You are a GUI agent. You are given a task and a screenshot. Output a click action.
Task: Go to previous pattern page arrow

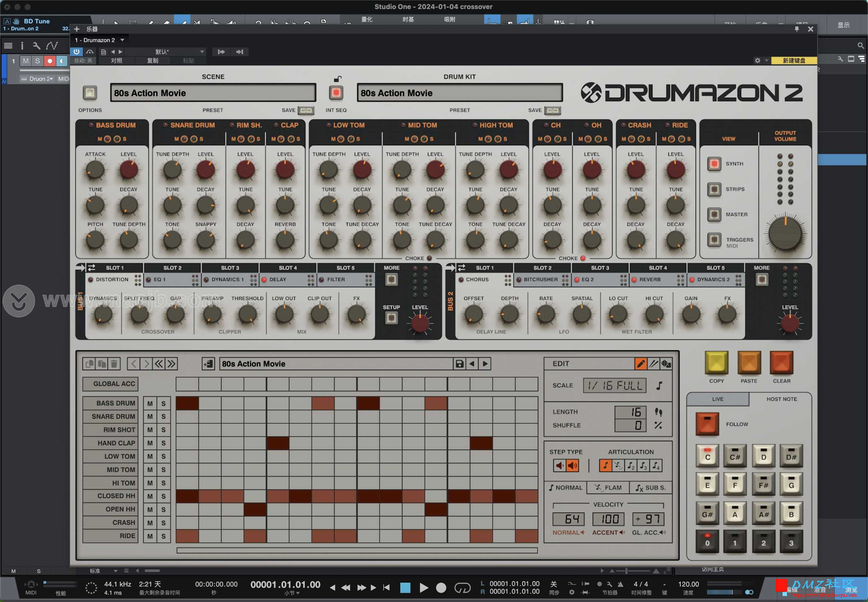(x=134, y=363)
